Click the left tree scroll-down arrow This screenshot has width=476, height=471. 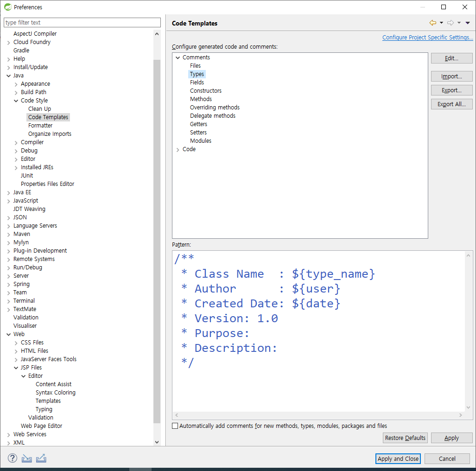tap(157, 442)
